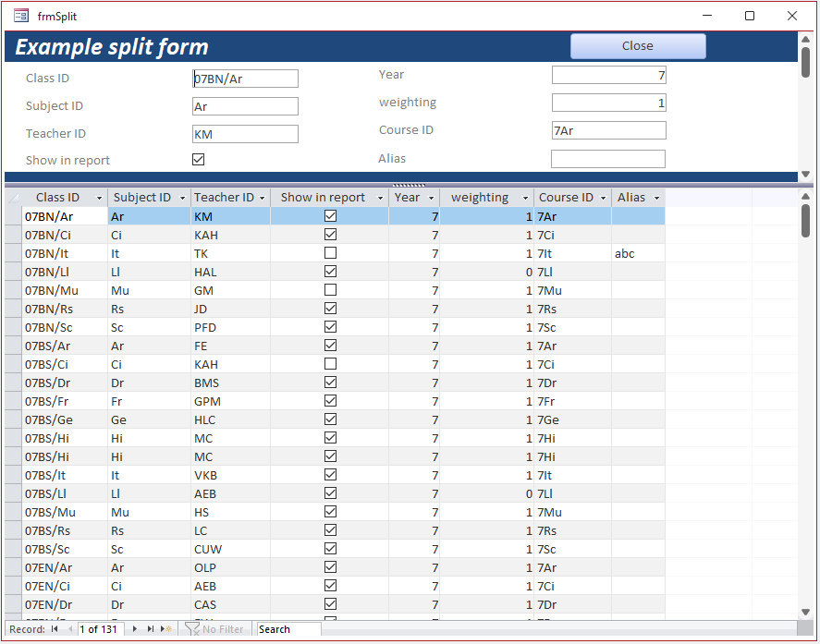Open the Course ID column dropdown arrow

pos(603,198)
